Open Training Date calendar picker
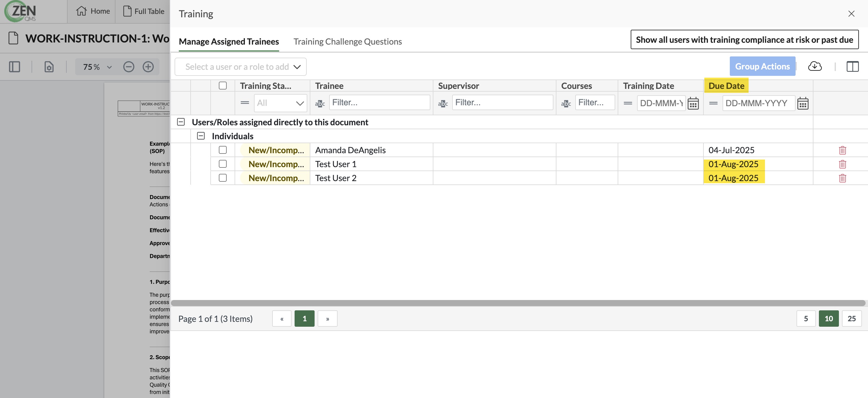The height and width of the screenshot is (398, 868). pyautogui.click(x=693, y=103)
